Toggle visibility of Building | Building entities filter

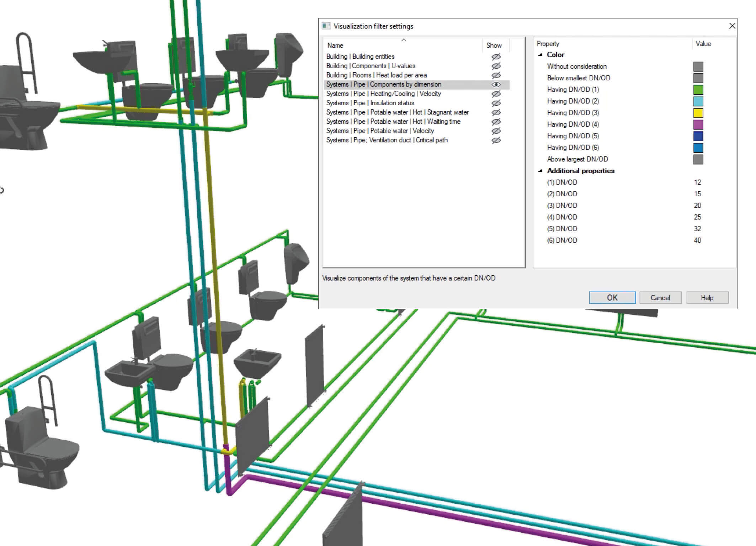[x=496, y=56]
